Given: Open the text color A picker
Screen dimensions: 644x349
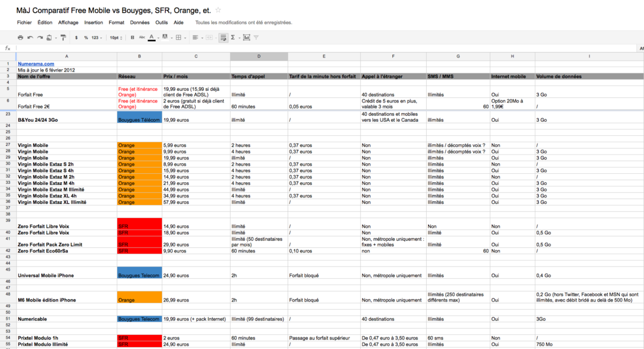Looking at the screenshot, I should coord(153,37).
